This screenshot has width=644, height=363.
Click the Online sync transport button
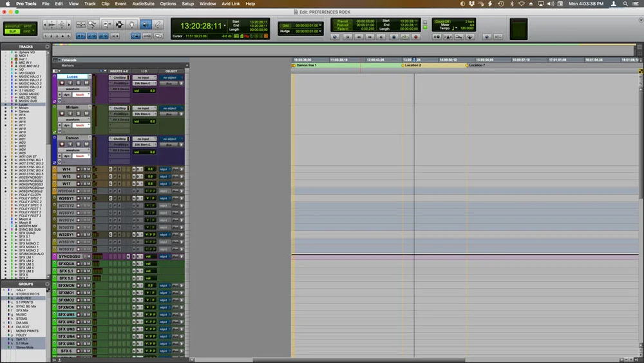[335, 37]
